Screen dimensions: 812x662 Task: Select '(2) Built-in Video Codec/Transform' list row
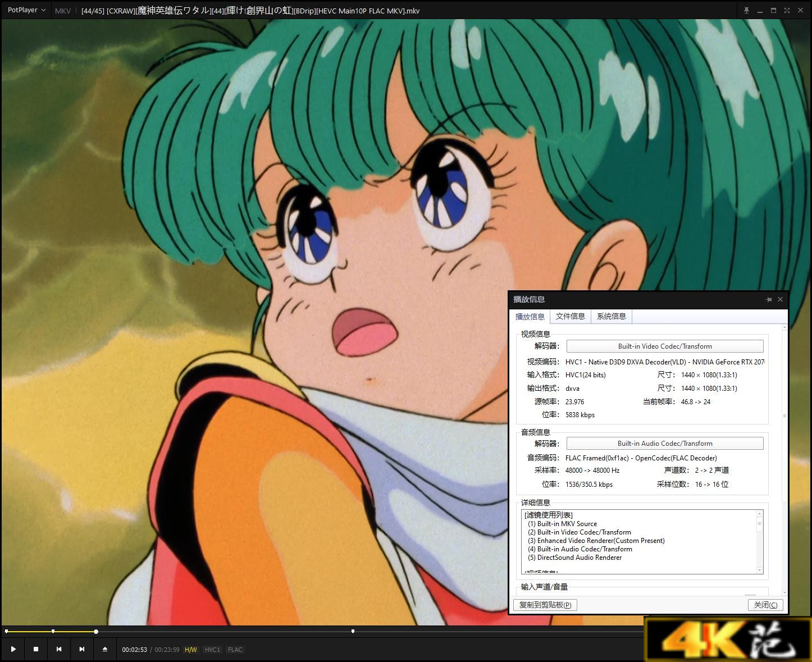point(580,532)
